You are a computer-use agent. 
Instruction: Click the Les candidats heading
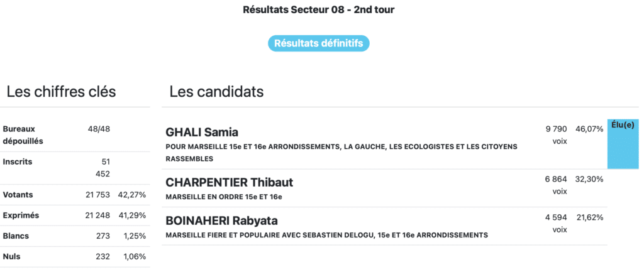pos(216,92)
